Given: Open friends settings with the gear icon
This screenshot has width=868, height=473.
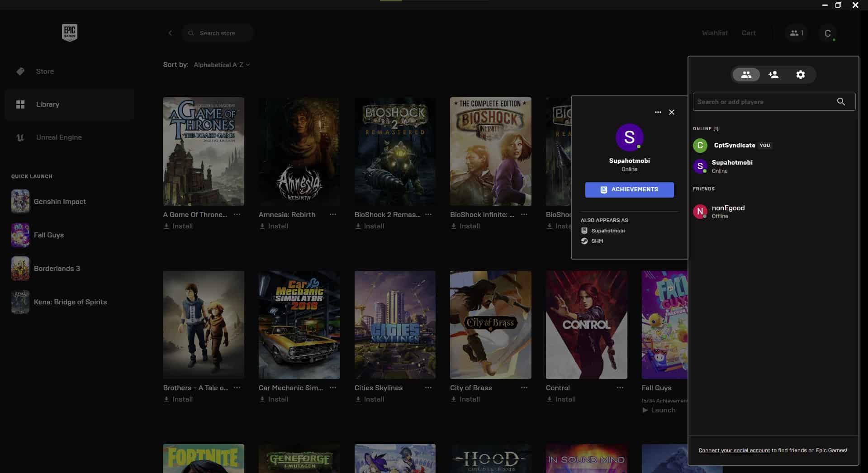Looking at the screenshot, I should click(x=800, y=75).
